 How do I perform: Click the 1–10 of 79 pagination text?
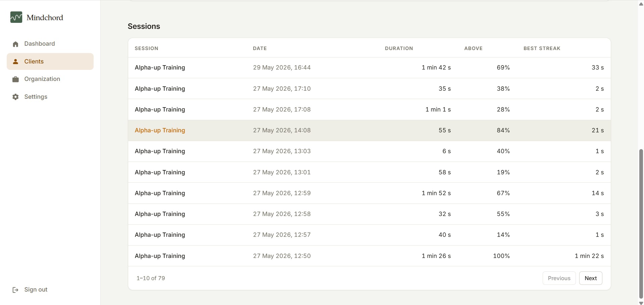tap(151, 278)
